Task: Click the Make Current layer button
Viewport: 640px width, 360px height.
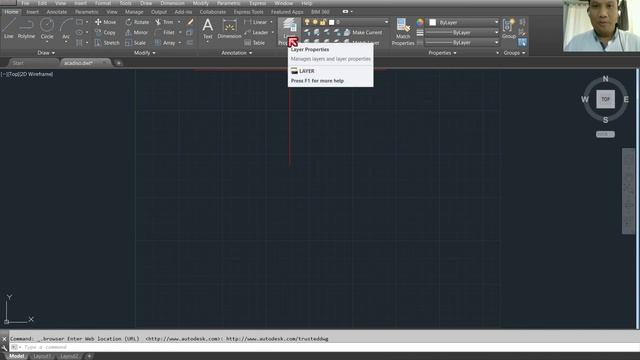Action: 363,32
